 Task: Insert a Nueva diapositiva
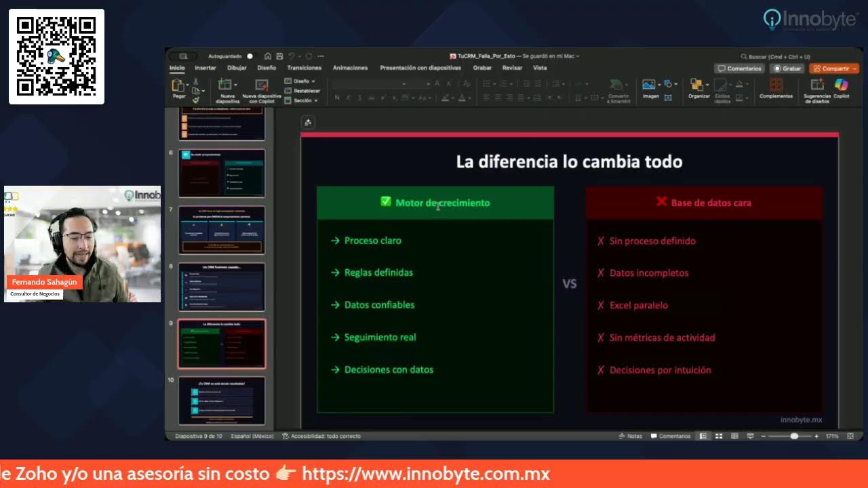tap(227, 90)
